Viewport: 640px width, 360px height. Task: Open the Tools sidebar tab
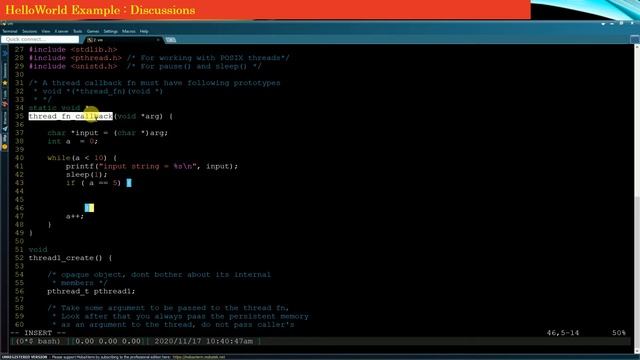[x=5, y=98]
